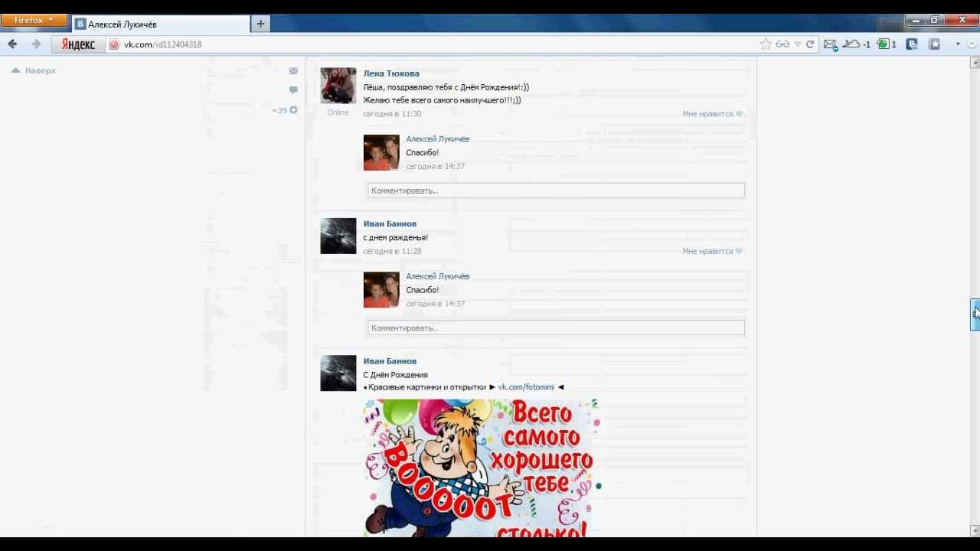This screenshot has height=551, width=980.
Task: Open Лена Тюкова profile name link
Action: pyautogui.click(x=391, y=73)
